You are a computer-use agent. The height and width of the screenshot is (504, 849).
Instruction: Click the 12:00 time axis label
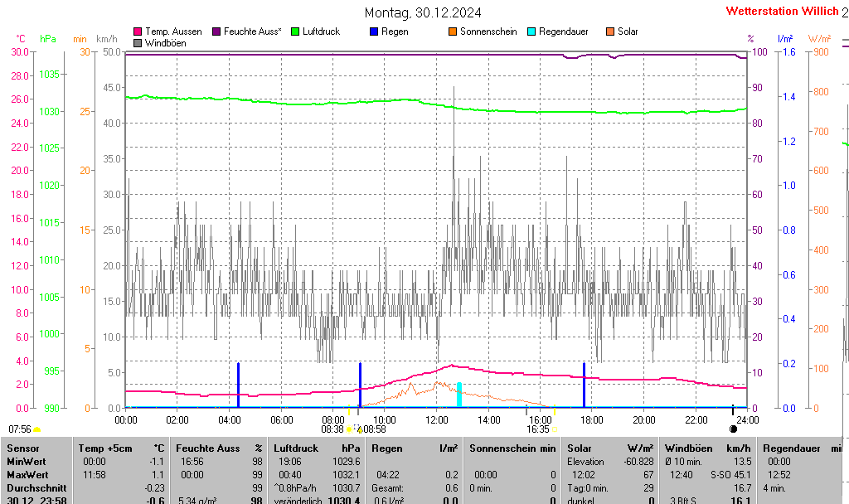(436, 419)
